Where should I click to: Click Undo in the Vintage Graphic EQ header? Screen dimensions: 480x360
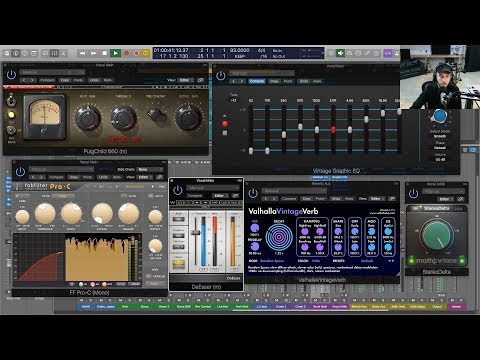[x=304, y=81]
